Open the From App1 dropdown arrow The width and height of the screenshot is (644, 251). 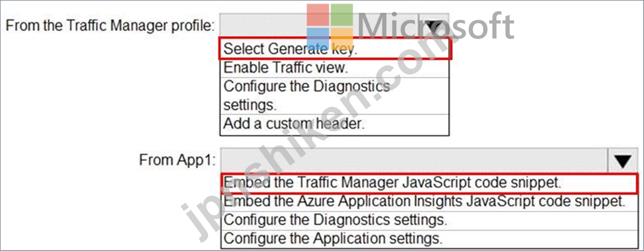622,161
